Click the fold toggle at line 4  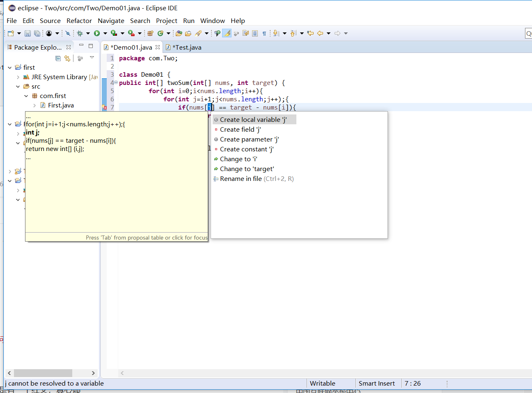(x=116, y=83)
